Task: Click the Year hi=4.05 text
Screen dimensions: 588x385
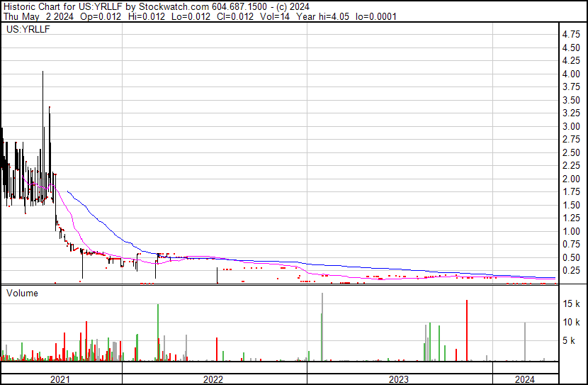Action: click(322, 16)
